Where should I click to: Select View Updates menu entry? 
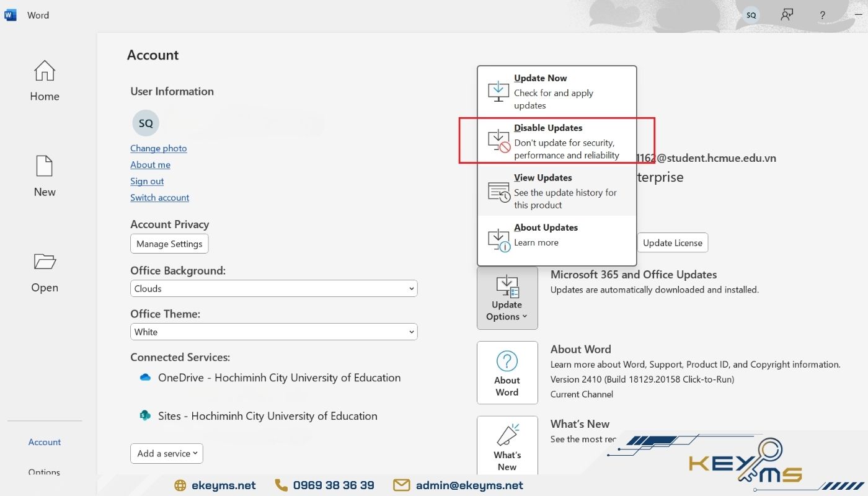coord(557,190)
